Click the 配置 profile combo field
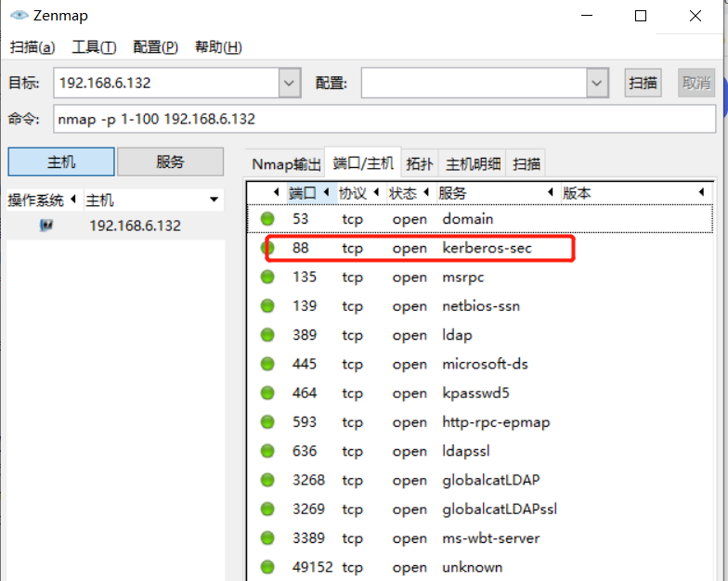Screen dimensions: 728x581 click(474, 84)
